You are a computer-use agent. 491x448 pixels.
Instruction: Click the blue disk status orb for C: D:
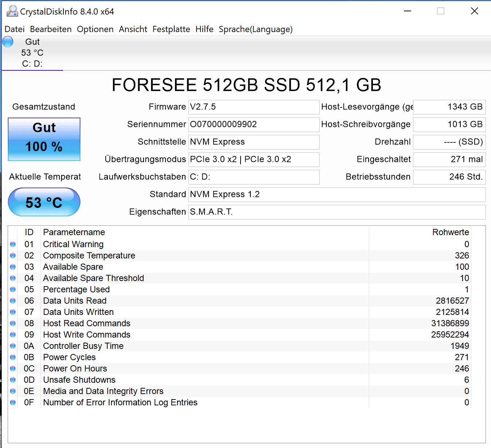8,42
